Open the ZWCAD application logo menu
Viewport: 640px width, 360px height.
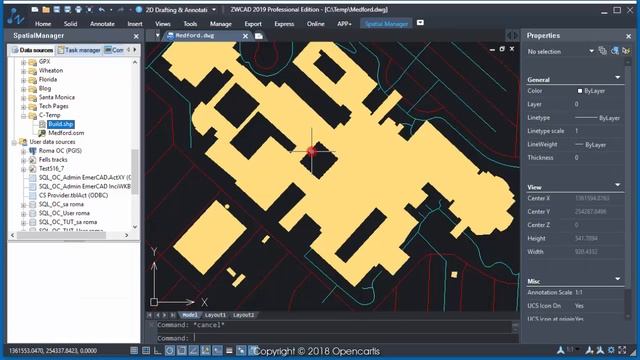pos(16,16)
